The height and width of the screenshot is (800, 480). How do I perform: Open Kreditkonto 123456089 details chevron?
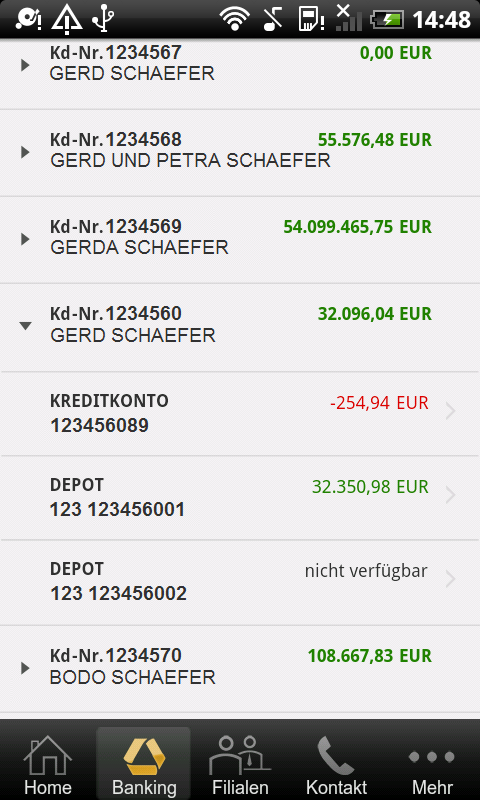(450, 411)
